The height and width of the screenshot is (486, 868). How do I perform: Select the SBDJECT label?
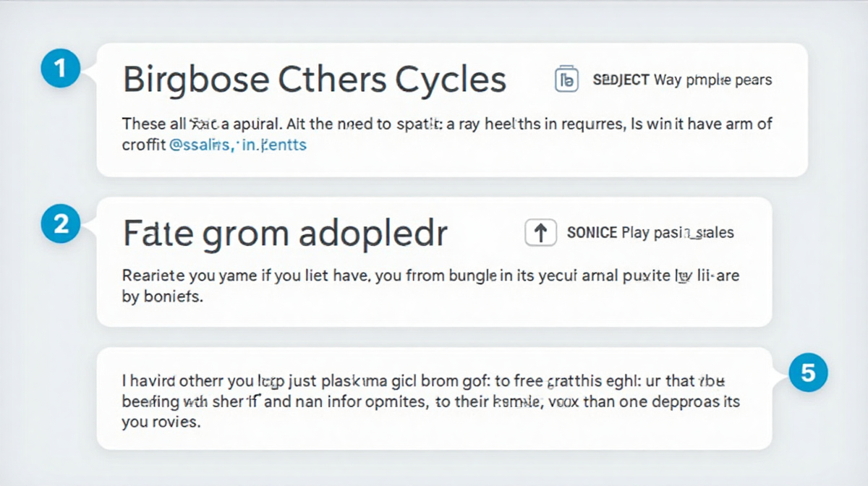[621, 80]
